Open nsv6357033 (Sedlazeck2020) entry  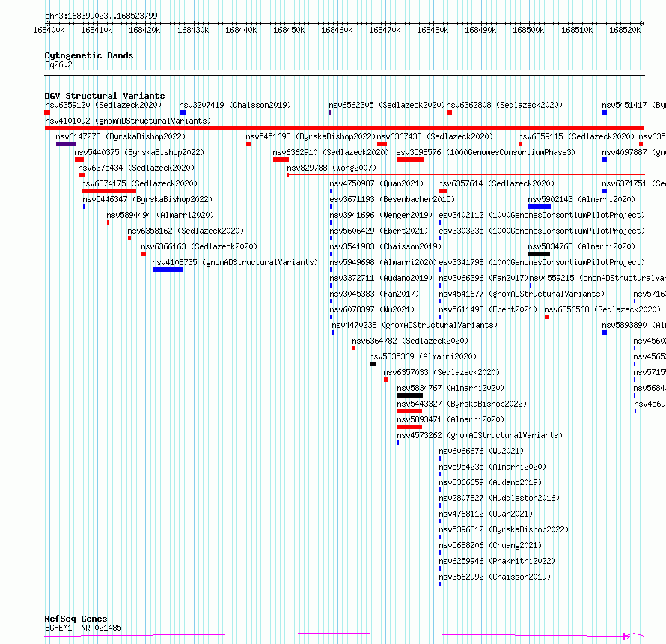[442, 372]
